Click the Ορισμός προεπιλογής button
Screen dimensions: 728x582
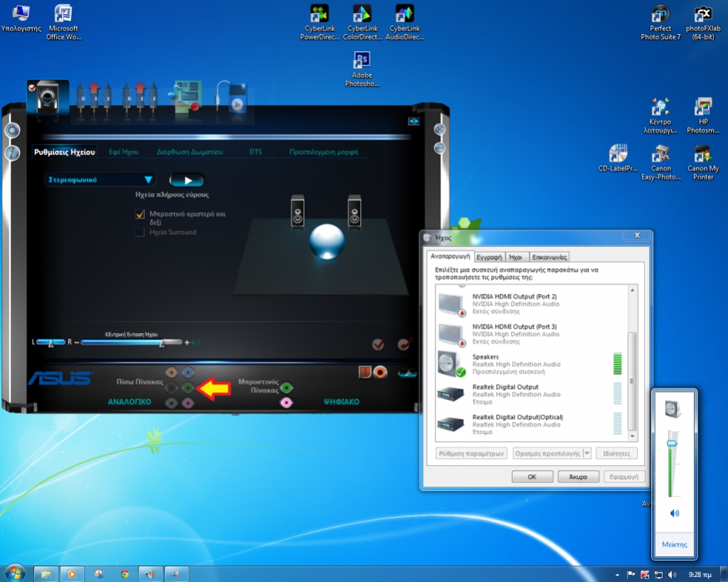coord(547,453)
